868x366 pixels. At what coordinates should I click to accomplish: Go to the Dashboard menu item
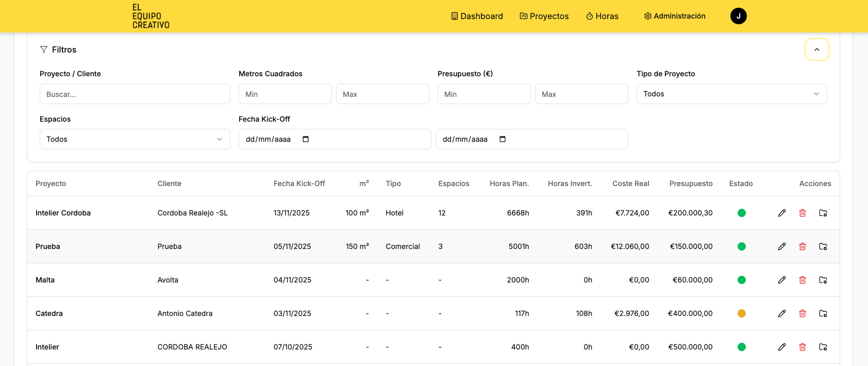point(477,16)
